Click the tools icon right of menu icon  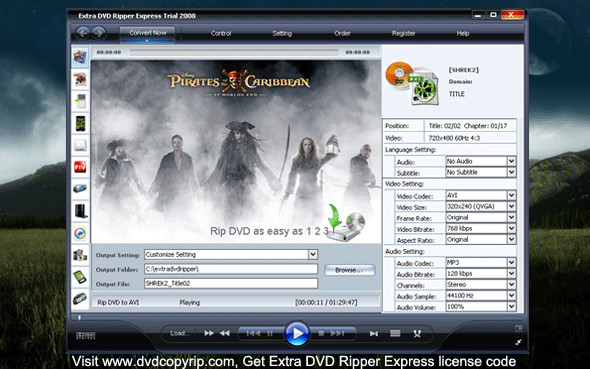pos(417,333)
